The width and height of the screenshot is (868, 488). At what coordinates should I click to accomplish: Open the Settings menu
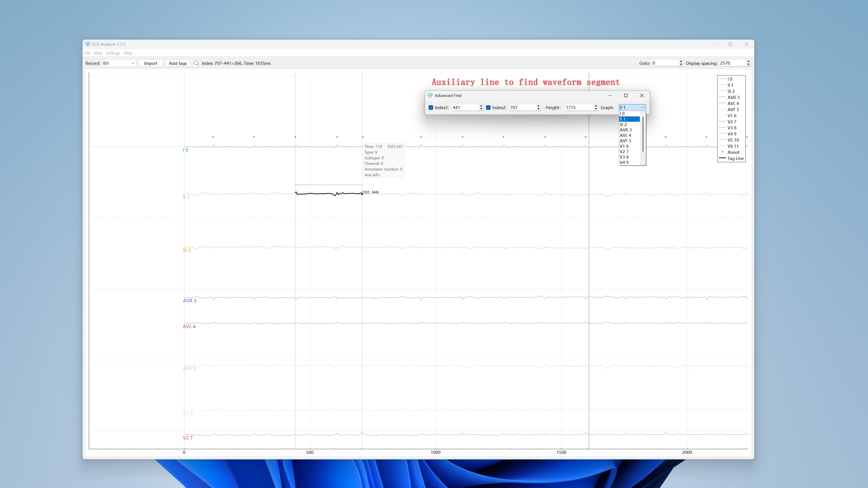click(113, 53)
